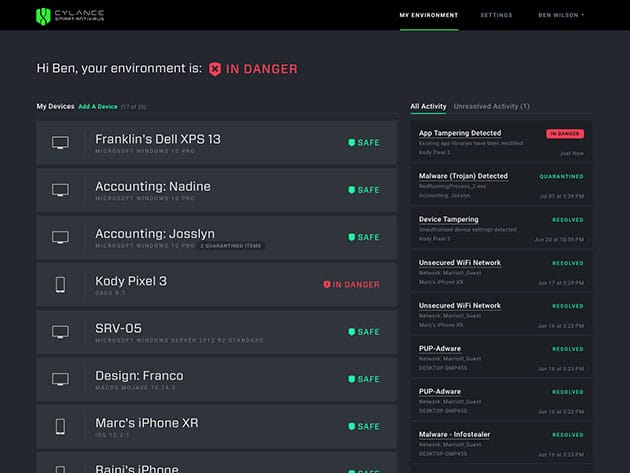Screen dimensions: 630x473
Task: Open the Settings tab
Action: pos(496,15)
